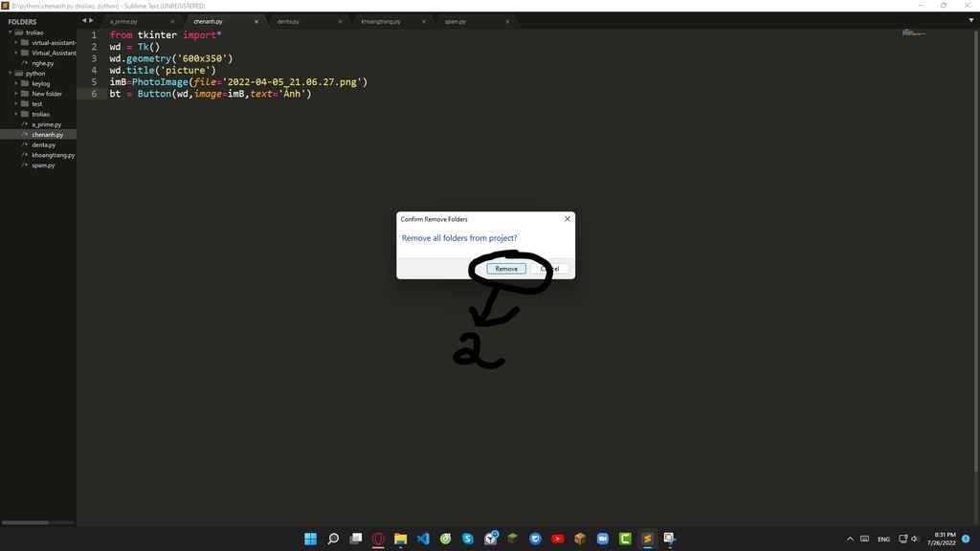
Task: Collapse the troliao root folder
Action: click(11, 33)
